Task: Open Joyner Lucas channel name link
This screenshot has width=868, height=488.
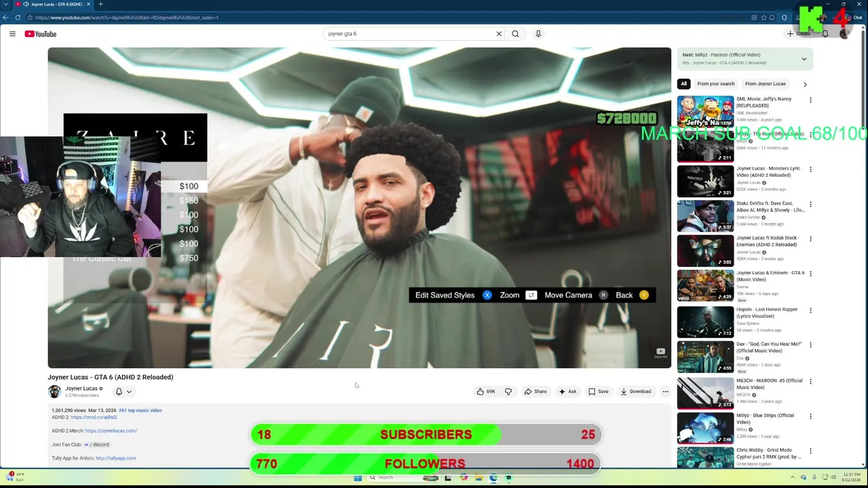Action: click(81, 388)
